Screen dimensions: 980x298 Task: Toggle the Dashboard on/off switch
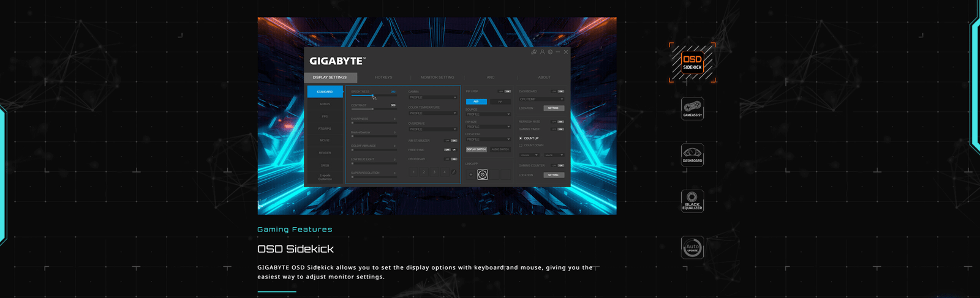pos(558,91)
